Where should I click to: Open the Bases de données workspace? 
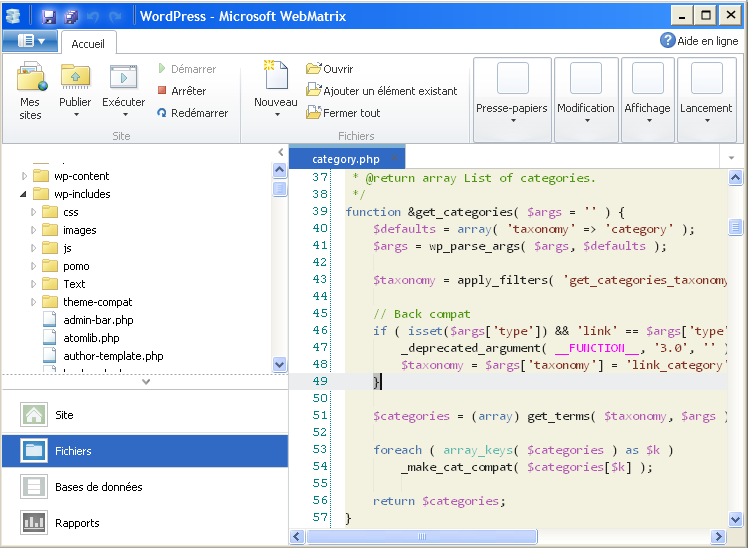coord(98,487)
